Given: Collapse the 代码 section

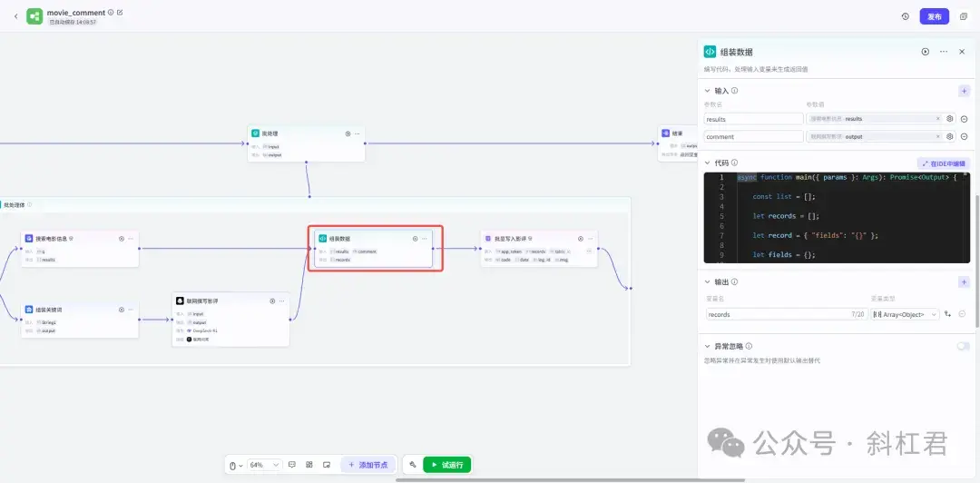Looking at the screenshot, I should (x=708, y=163).
